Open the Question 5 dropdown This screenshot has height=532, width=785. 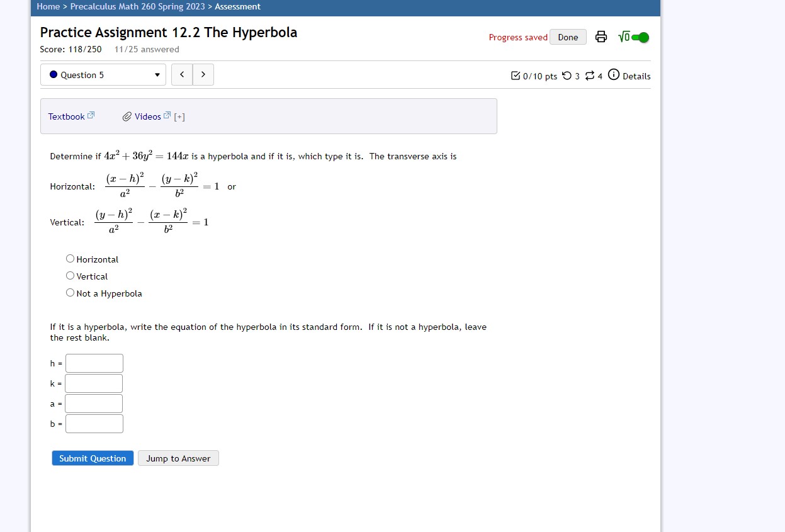[103, 74]
